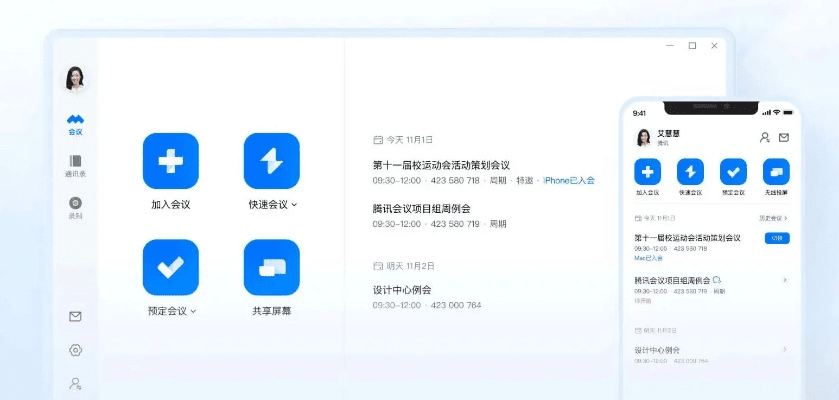Click the desktop 快速会议 lightning icon

272,161
